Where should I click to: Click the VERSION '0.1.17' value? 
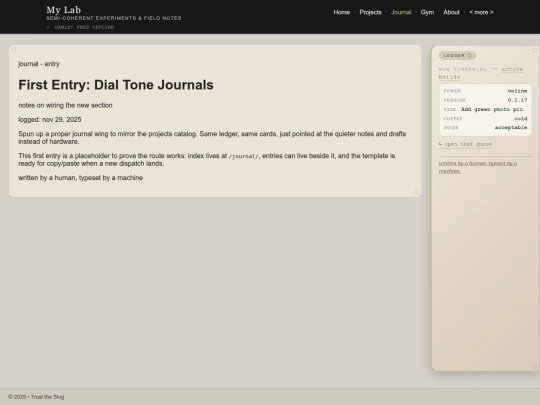click(517, 100)
